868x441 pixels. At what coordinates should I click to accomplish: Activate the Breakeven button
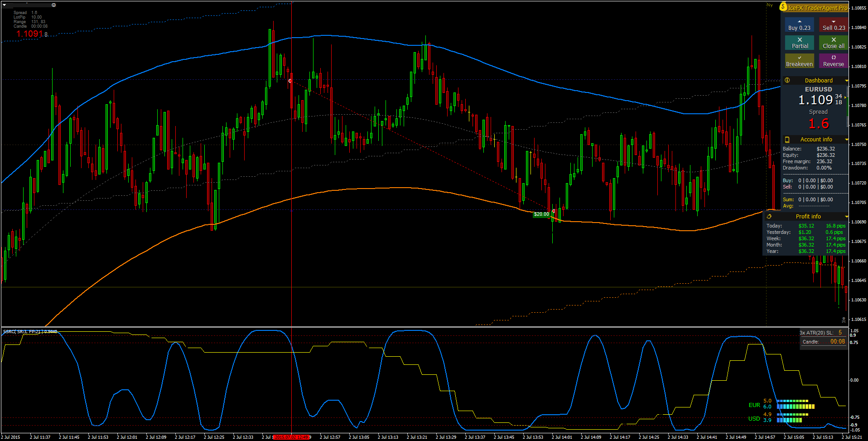click(x=799, y=61)
